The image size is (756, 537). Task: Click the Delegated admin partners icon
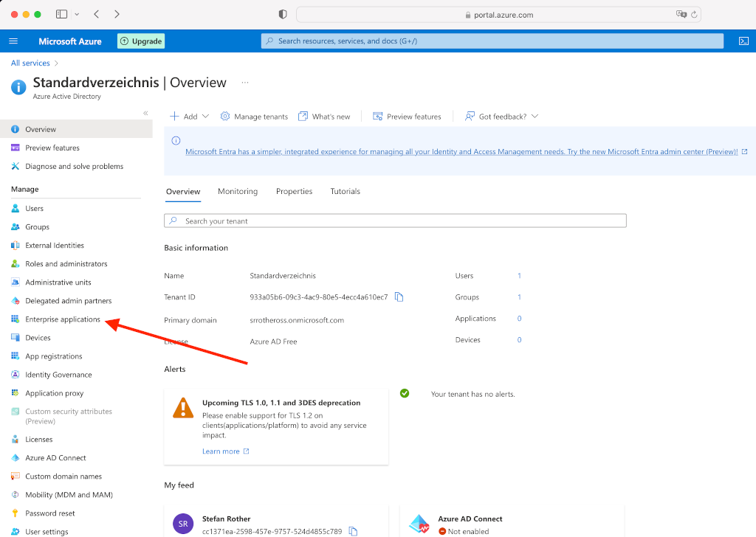click(x=15, y=300)
